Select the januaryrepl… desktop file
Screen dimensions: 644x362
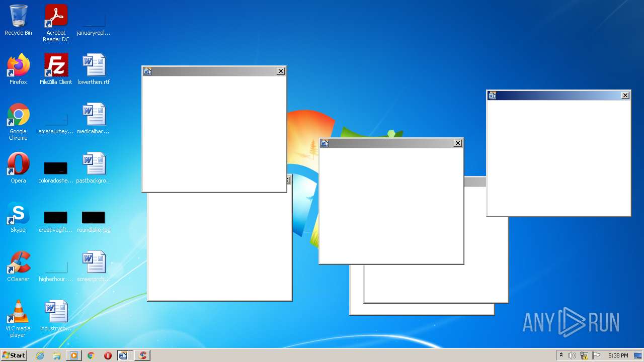click(94, 23)
